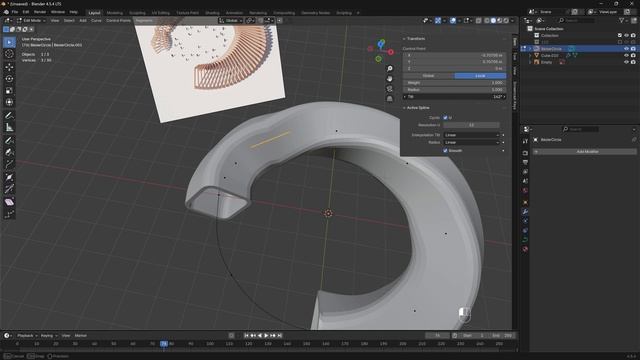Open the Control Points menu
Image resolution: width=640 pixels, height=360 pixels.
(118, 20)
